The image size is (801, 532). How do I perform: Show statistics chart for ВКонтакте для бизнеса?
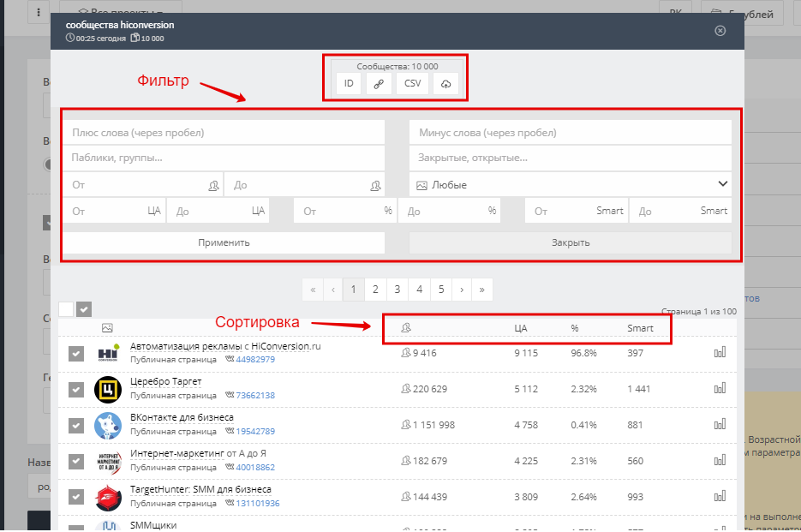(x=720, y=424)
